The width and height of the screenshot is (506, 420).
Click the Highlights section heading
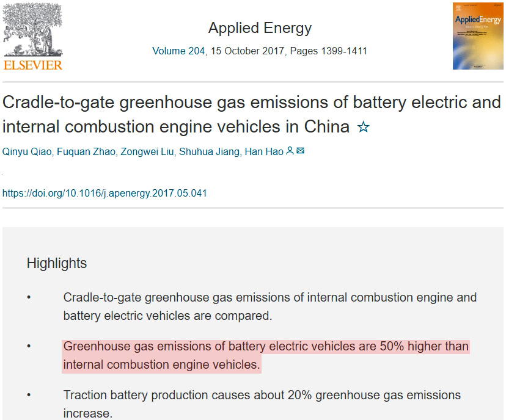click(57, 263)
